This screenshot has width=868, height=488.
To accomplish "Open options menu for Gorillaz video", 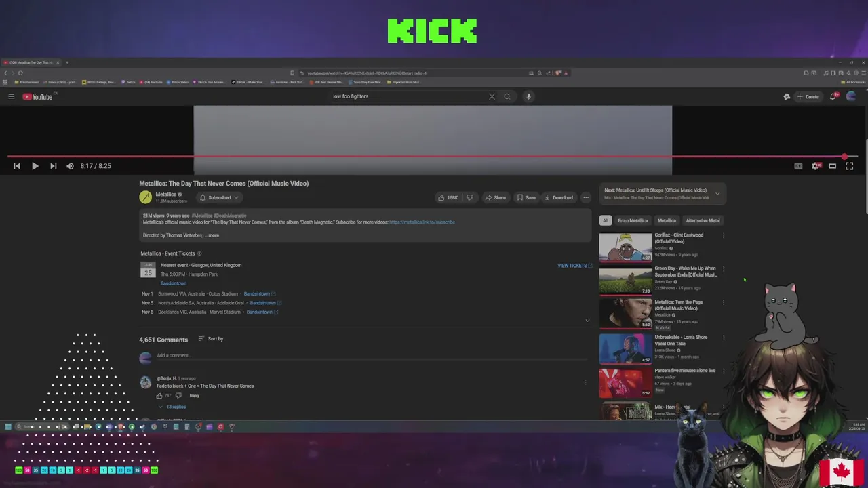I will click(x=724, y=236).
